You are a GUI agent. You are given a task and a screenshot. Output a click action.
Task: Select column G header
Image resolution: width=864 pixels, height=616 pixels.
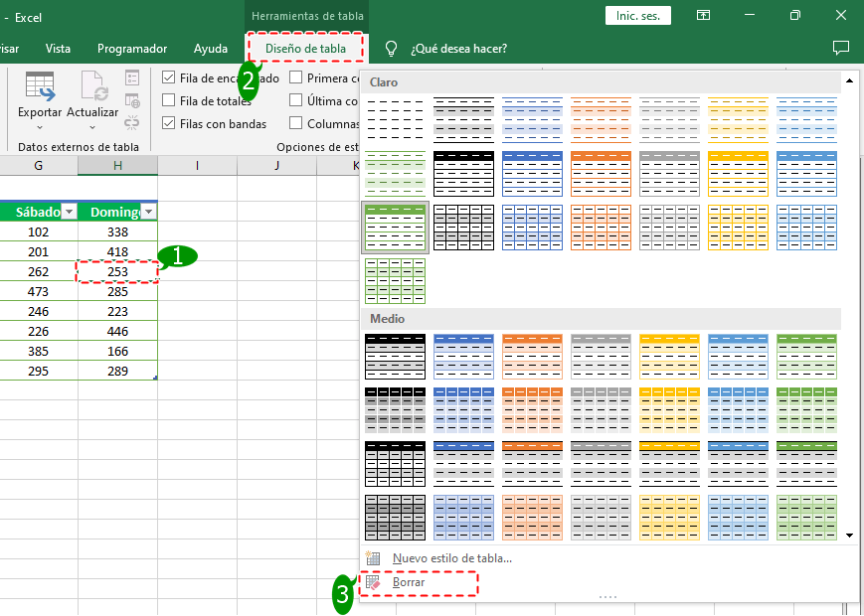pos(39,165)
